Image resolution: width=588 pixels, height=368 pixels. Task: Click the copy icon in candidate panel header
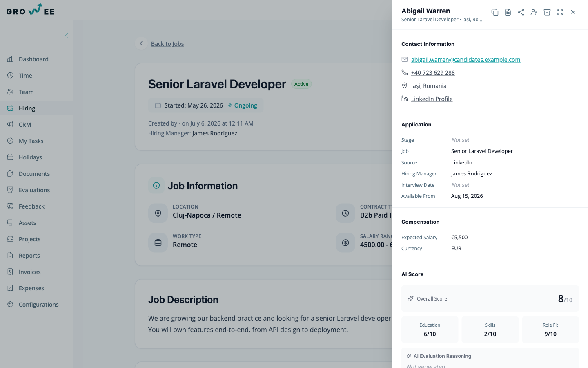495,12
